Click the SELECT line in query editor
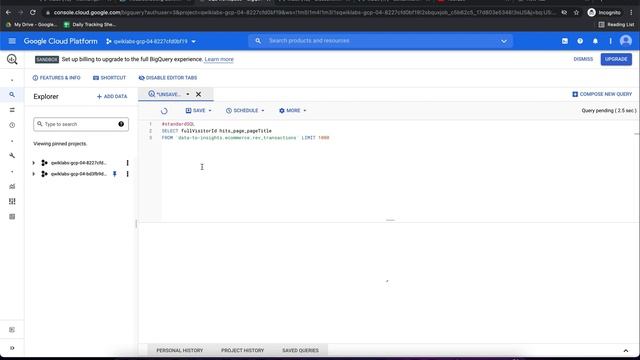640x360 pixels. (x=217, y=131)
